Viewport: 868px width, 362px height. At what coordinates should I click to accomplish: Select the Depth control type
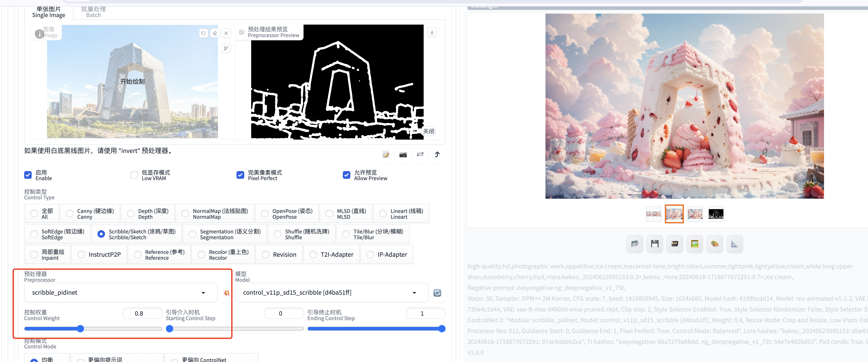click(148, 214)
